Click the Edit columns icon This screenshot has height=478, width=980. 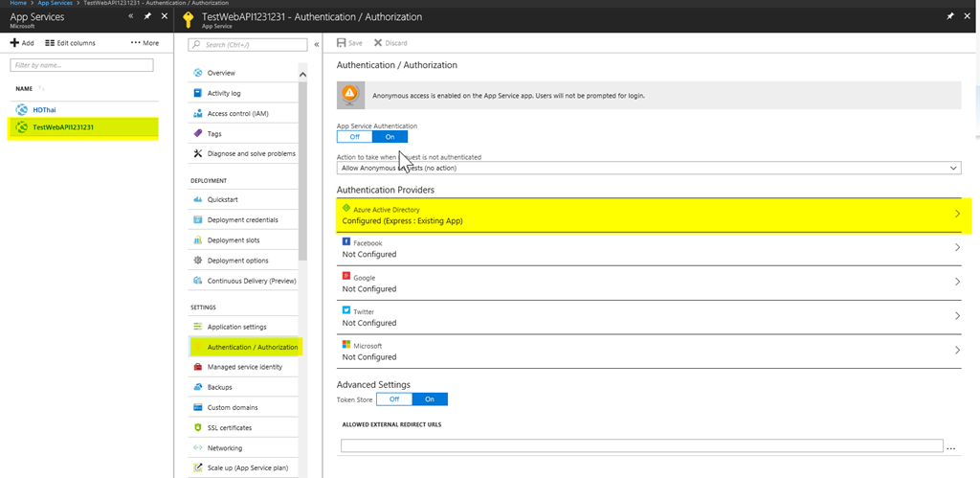50,43
